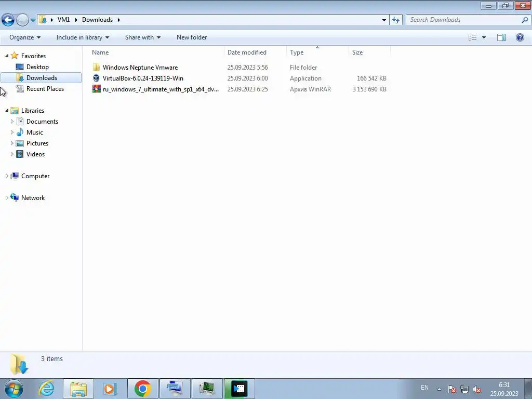Click the WinRAR archive file icon

96,89
